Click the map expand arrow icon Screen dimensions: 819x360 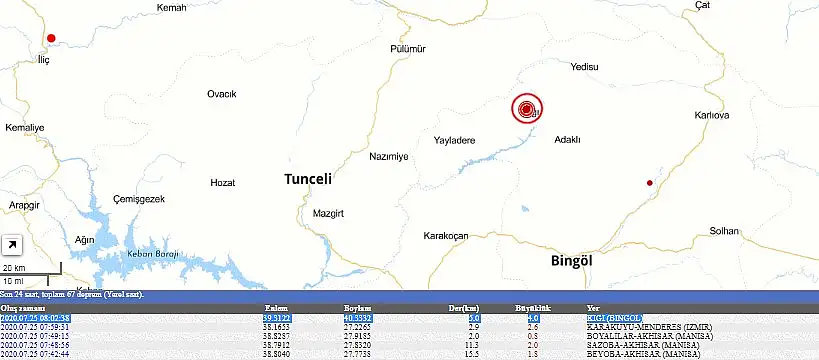[x=11, y=246]
